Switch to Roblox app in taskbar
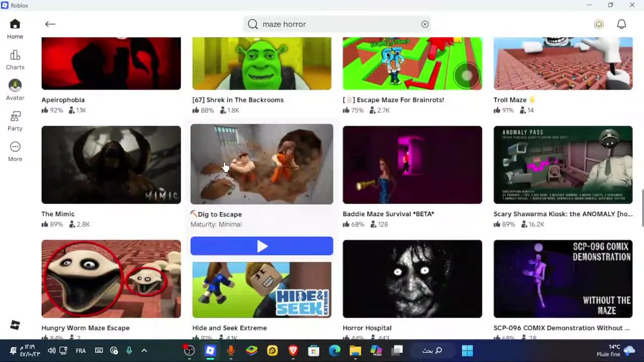Image resolution: width=644 pixels, height=362 pixels. (x=210, y=350)
